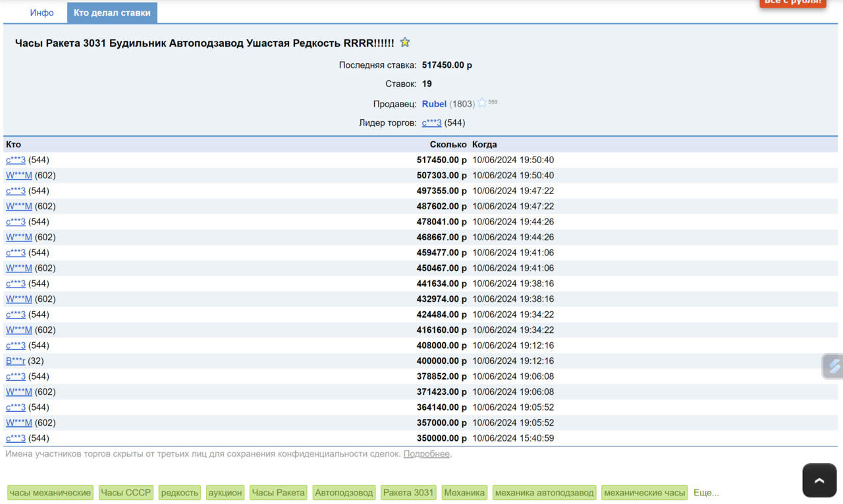Click W***M on the 507303.00 bid row
This screenshot has height=504, width=843.
click(19, 176)
